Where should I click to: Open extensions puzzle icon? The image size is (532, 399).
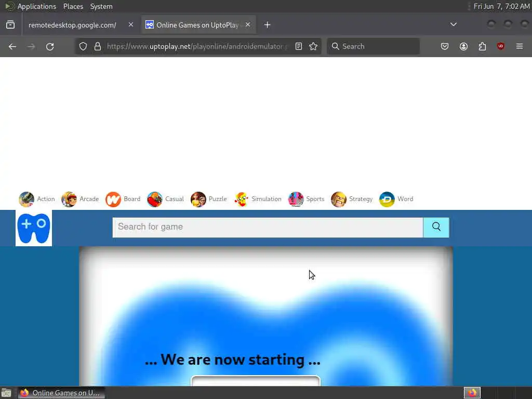(482, 46)
